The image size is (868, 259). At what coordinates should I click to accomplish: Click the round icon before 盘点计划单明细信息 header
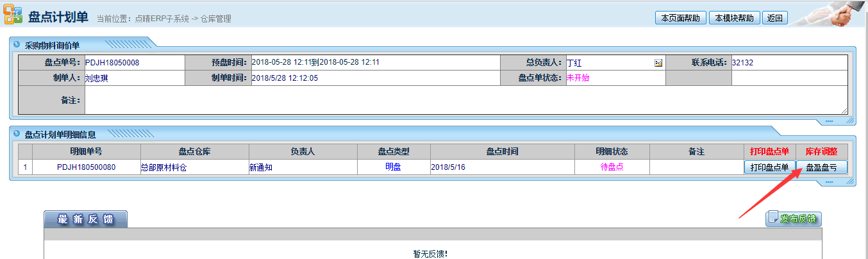tap(17, 134)
